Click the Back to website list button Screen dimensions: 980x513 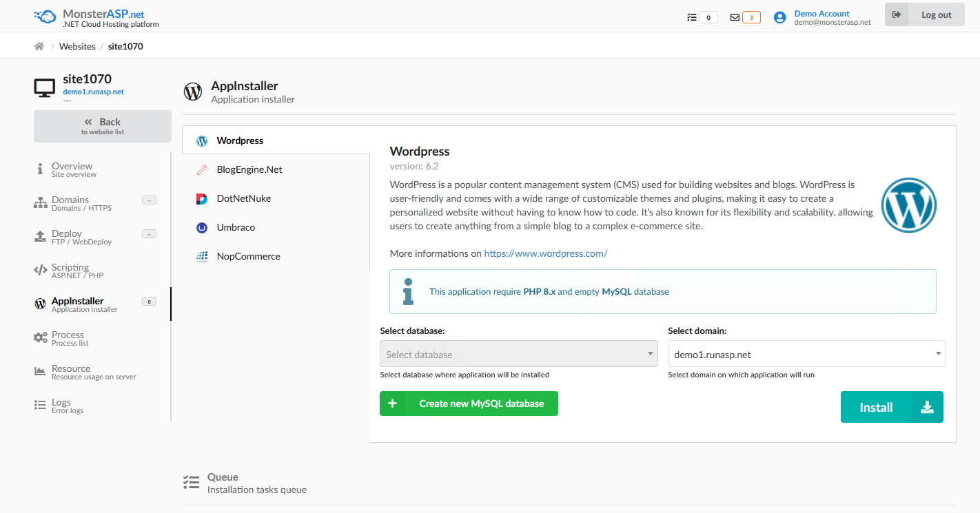coord(103,126)
